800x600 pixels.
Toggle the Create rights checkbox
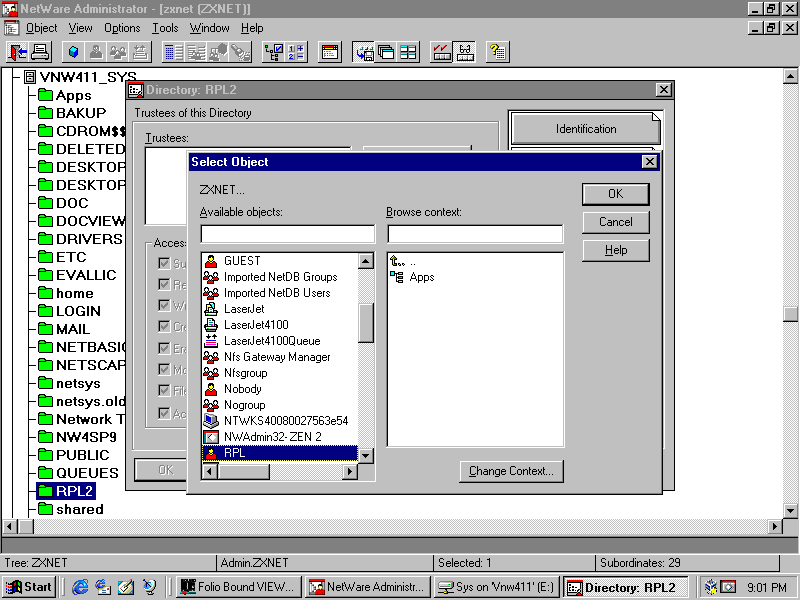pyautogui.click(x=164, y=327)
